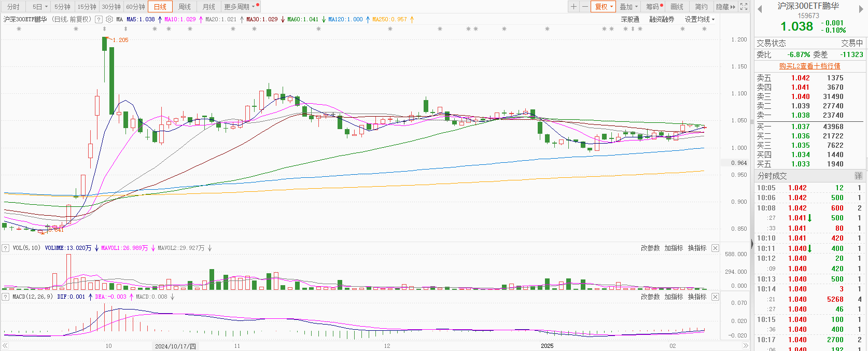Open MA settings gear icon
This screenshot has height=351, width=868.
(x=109, y=19)
